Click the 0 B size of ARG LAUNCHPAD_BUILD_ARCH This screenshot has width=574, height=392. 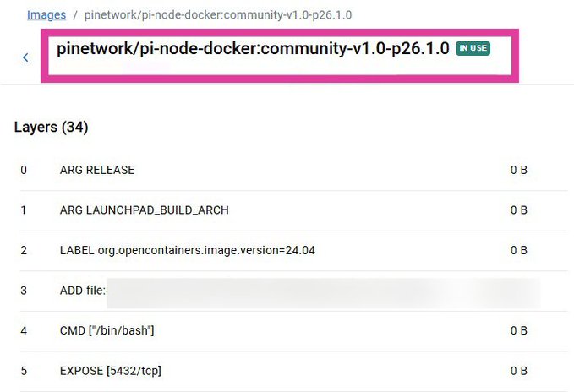pyautogui.click(x=519, y=210)
